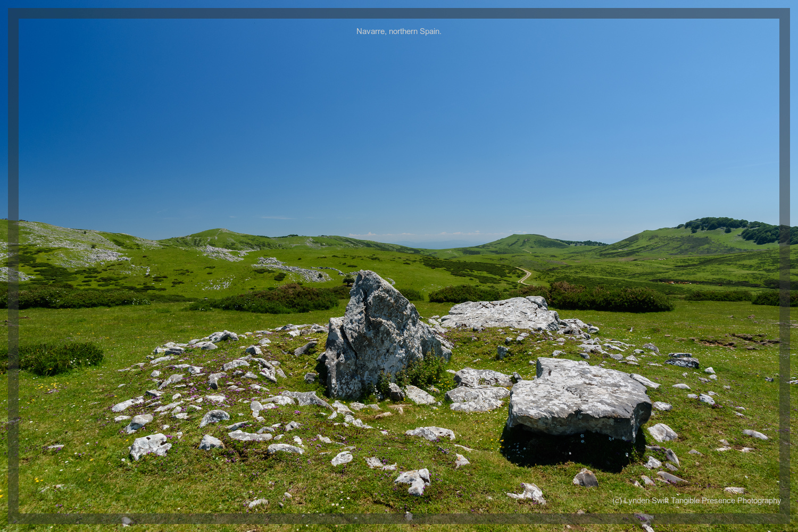
Task: Click the top edge of the photo frame
Action: click(399, 13)
